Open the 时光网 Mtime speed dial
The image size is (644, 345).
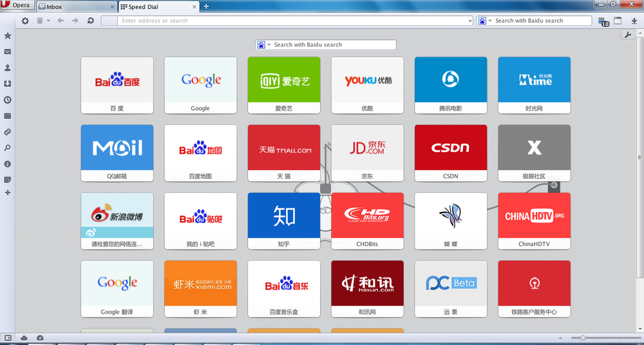(x=535, y=86)
